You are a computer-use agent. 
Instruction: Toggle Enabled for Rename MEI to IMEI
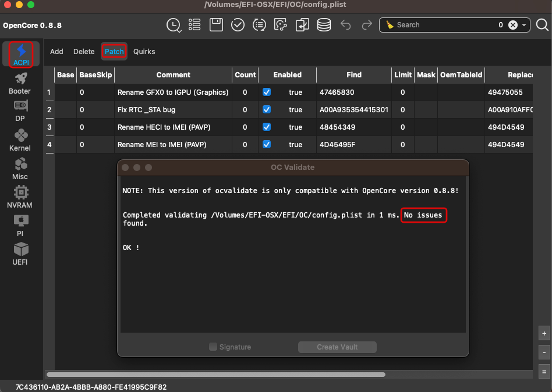pos(267,144)
